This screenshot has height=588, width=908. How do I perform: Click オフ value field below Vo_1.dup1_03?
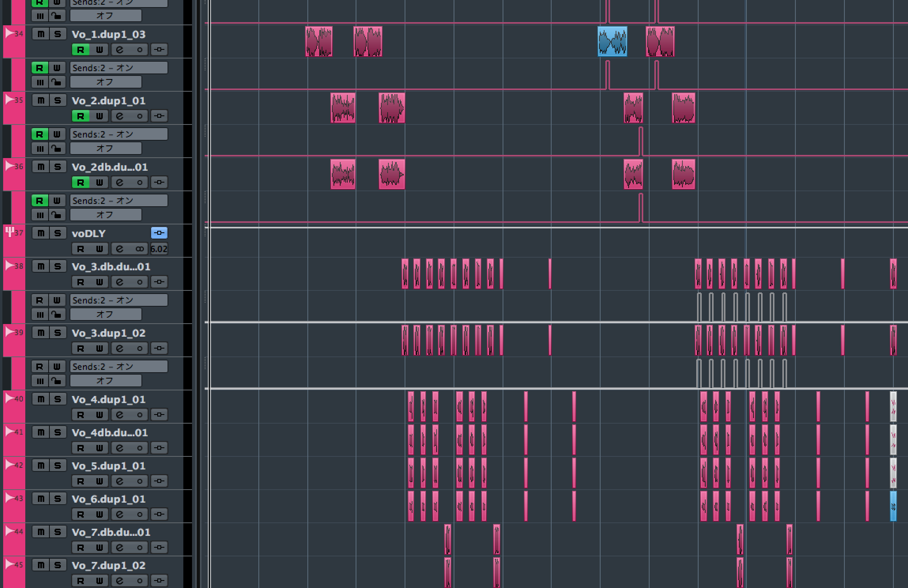106,82
